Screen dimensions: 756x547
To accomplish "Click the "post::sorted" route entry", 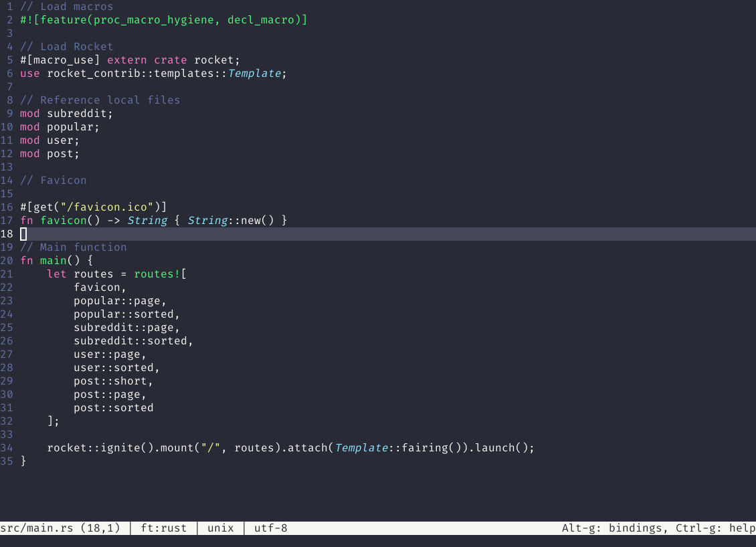I will [x=113, y=408].
